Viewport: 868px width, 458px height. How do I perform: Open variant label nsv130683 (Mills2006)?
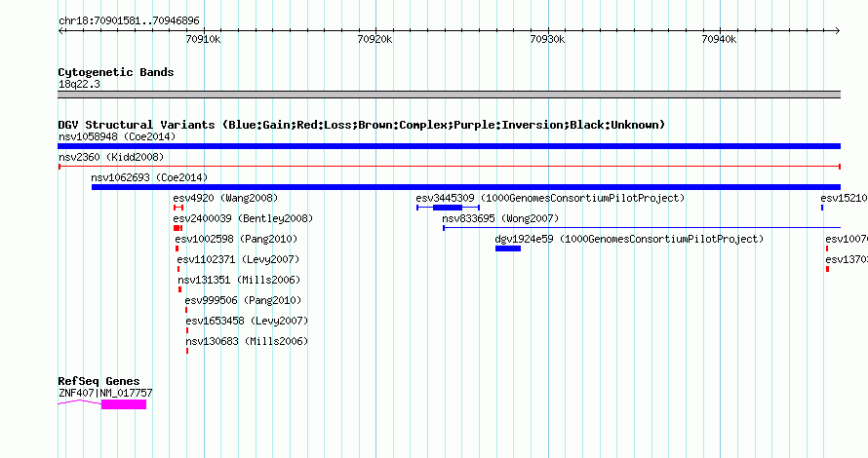(247, 341)
